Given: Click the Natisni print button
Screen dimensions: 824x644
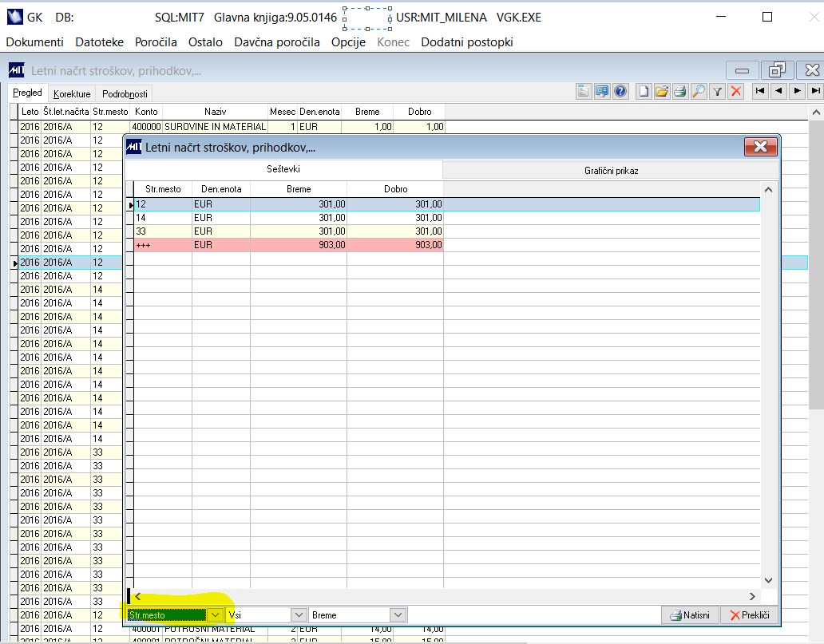Looking at the screenshot, I should coord(690,615).
